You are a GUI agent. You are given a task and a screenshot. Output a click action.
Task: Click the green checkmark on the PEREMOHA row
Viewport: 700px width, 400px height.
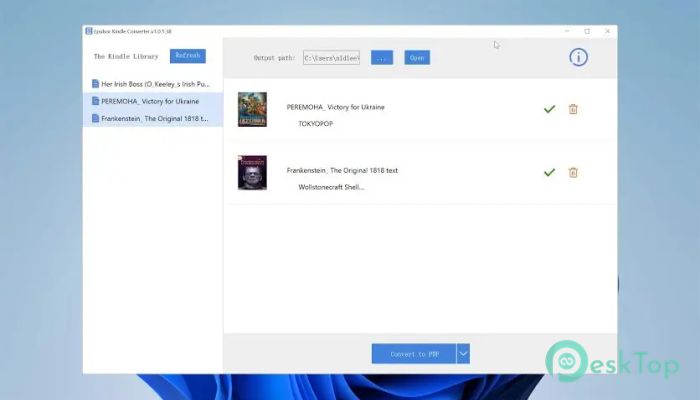point(549,109)
